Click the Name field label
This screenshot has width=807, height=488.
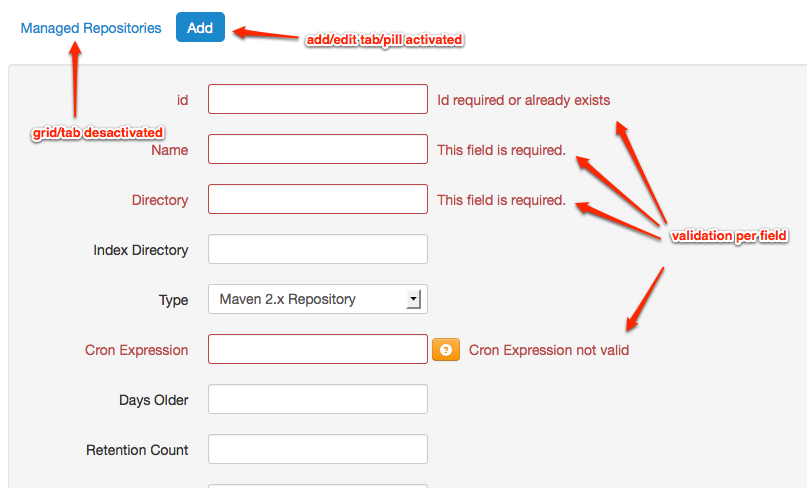click(169, 150)
